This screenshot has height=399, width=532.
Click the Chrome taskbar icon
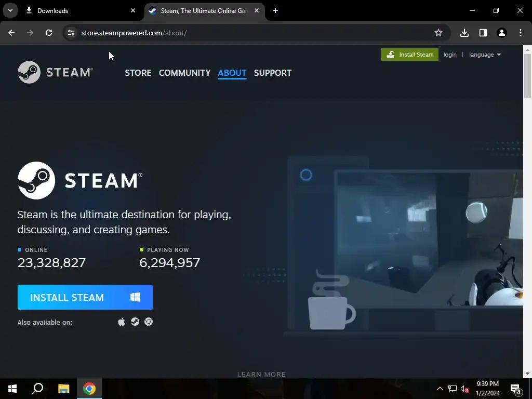pyautogui.click(x=89, y=389)
